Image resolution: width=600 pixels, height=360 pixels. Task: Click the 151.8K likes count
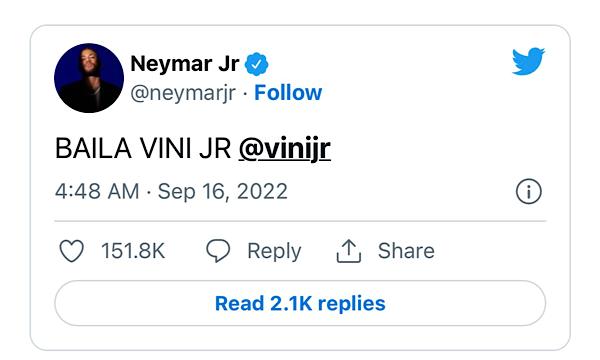(x=133, y=251)
